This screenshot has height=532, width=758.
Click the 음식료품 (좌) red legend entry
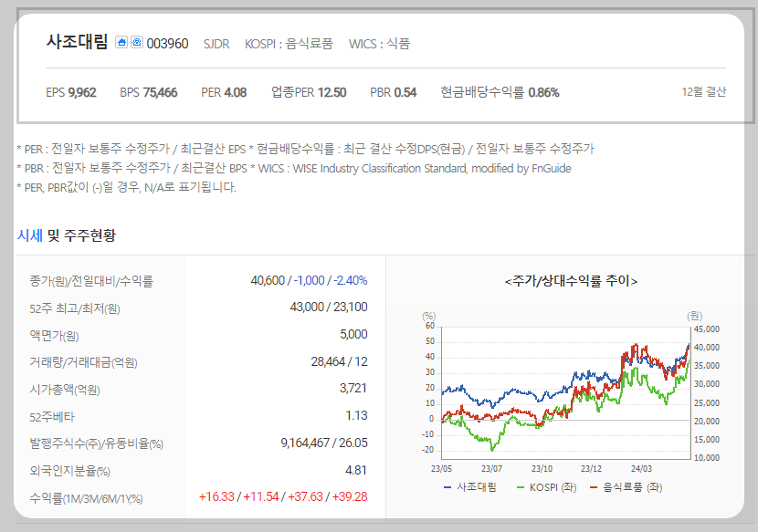click(x=626, y=487)
